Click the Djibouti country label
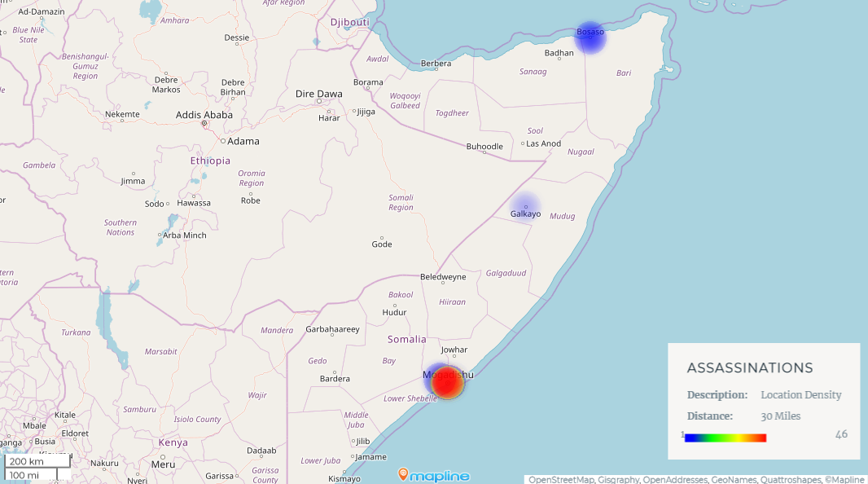The image size is (868, 484). [350, 22]
